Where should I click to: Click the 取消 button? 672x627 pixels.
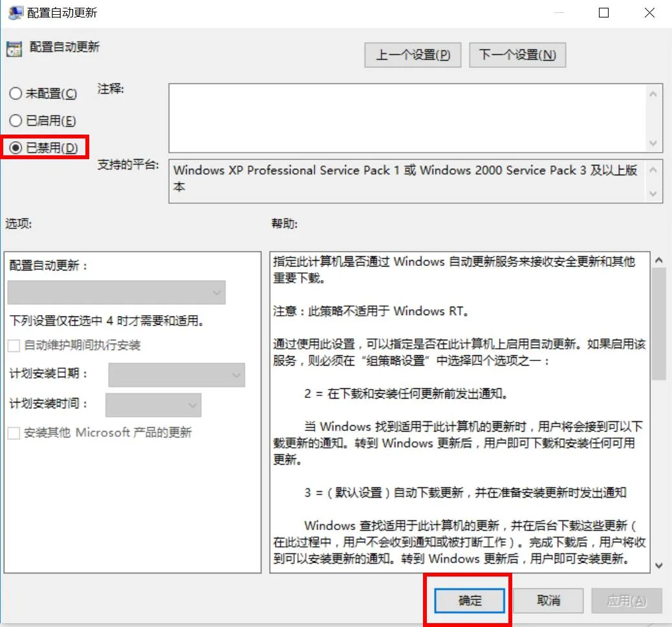coord(548,600)
